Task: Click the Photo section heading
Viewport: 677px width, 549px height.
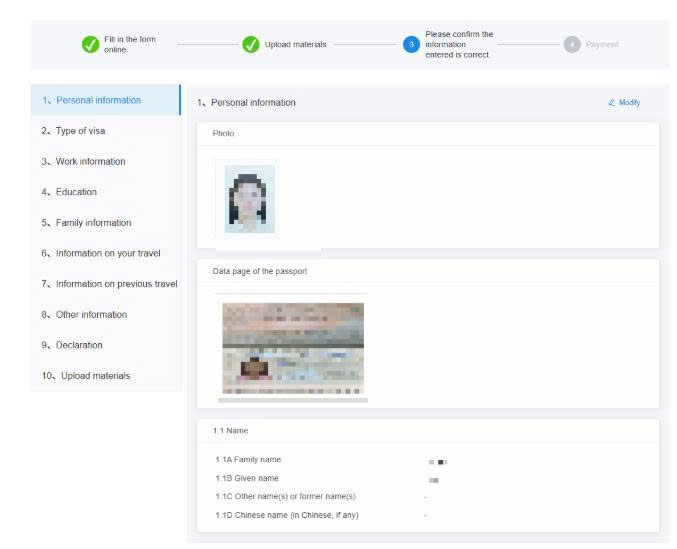Action: pyautogui.click(x=223, y=133)
